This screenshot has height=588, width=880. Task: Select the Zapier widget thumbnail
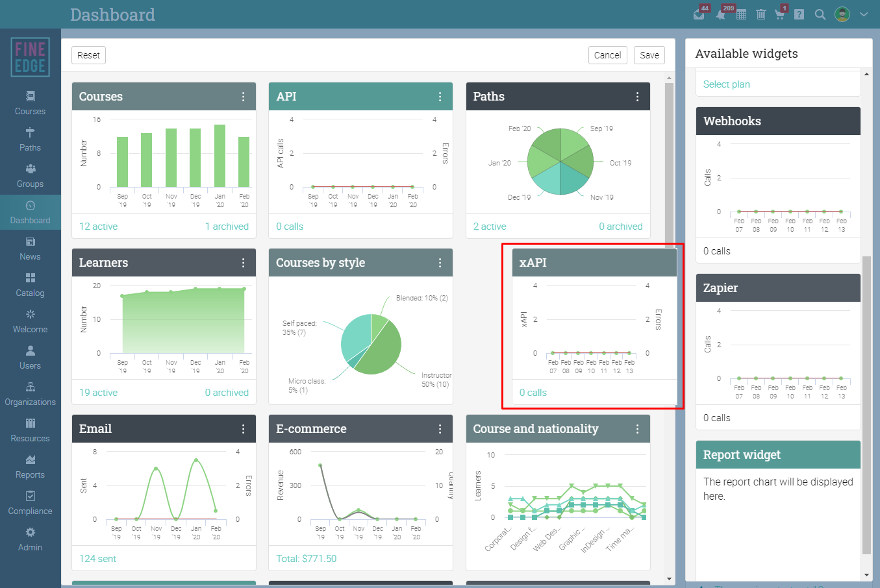pos(778,352)
